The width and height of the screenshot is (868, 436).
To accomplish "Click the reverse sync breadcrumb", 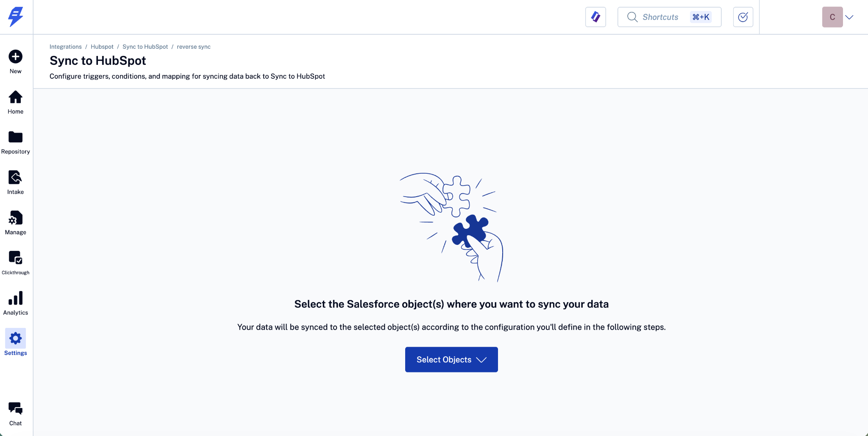I will click(x=194, y=47).
